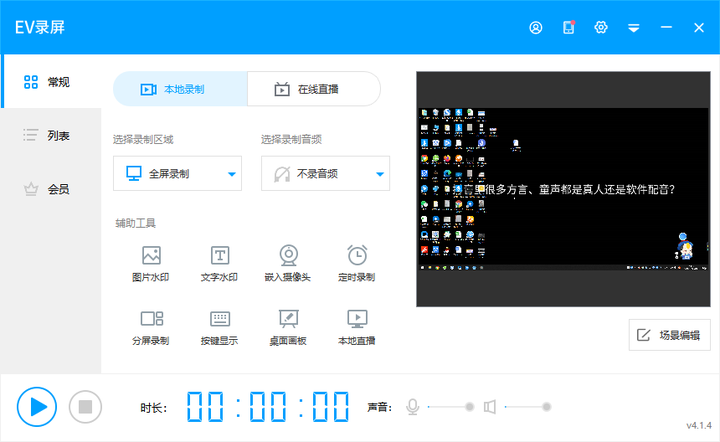The width and height of the screenshot is (720, 442).
Task: Click the 00:00:00 duration timer
Action: (268, 407)
